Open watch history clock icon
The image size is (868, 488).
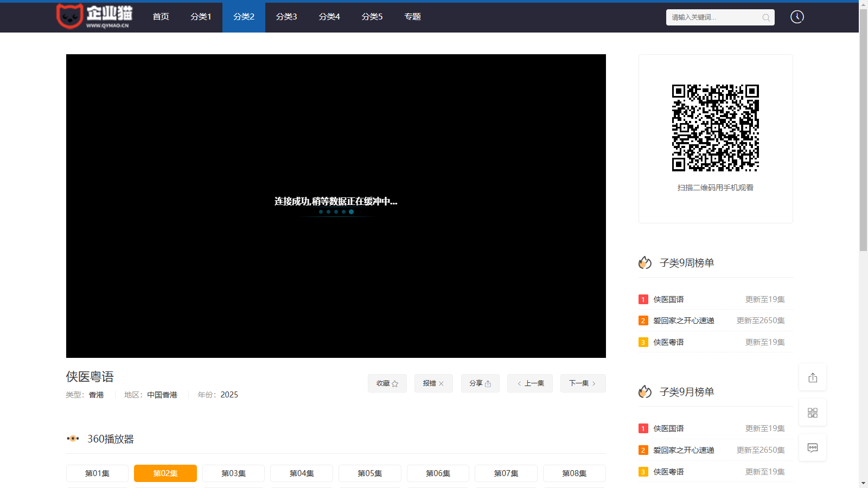[x=797, y=17]
